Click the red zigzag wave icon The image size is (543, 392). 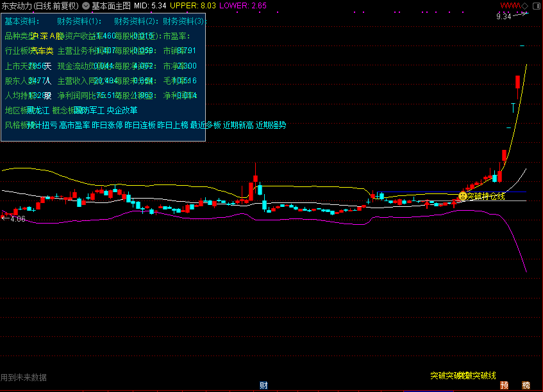pyautogui.click(x=510, y=6)
